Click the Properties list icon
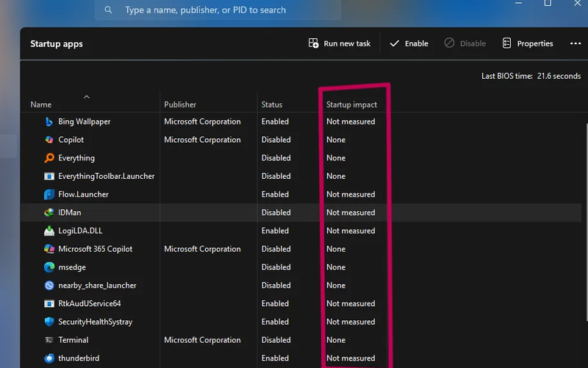Viewport: 588px width, 368px height. (506, 43)
